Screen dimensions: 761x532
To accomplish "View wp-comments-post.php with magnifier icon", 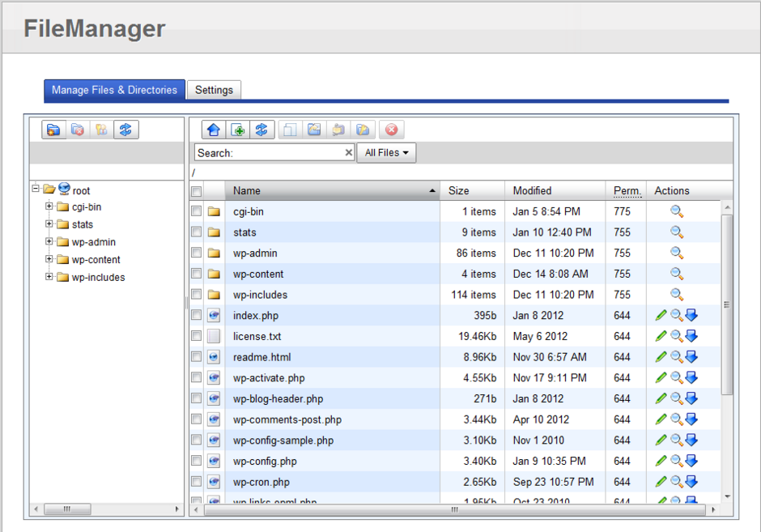I will (x=677, y=419).
